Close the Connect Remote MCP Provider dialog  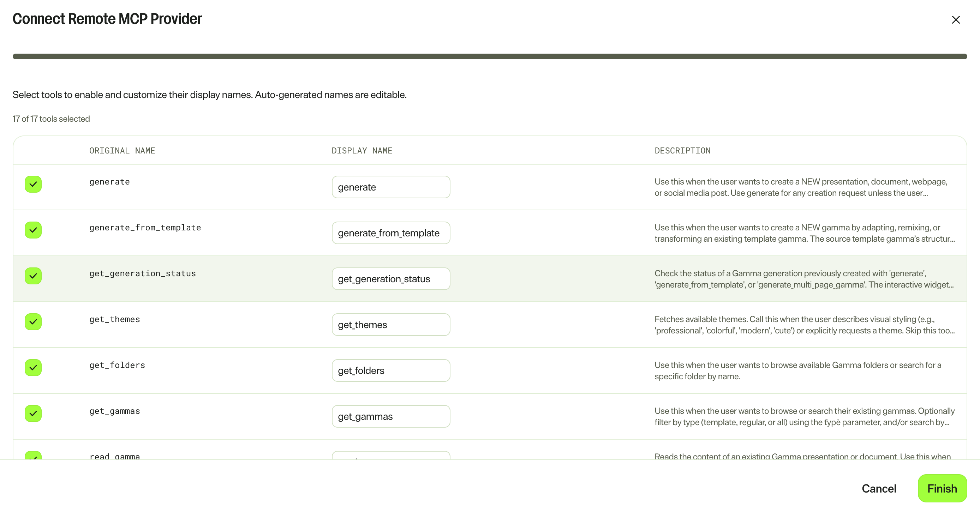(x=955, y=20)
